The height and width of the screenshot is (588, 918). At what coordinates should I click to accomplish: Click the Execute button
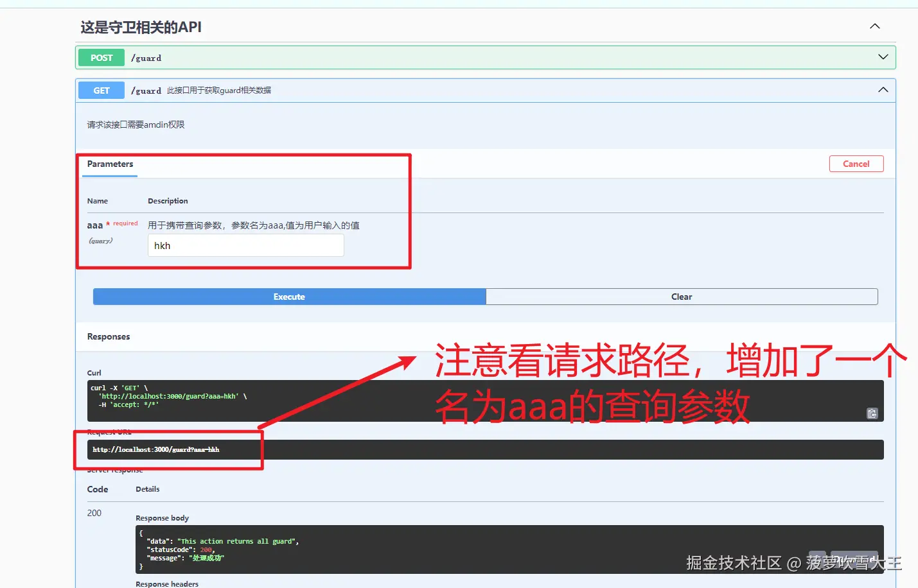pyautogui.click(x=288, y=296)
